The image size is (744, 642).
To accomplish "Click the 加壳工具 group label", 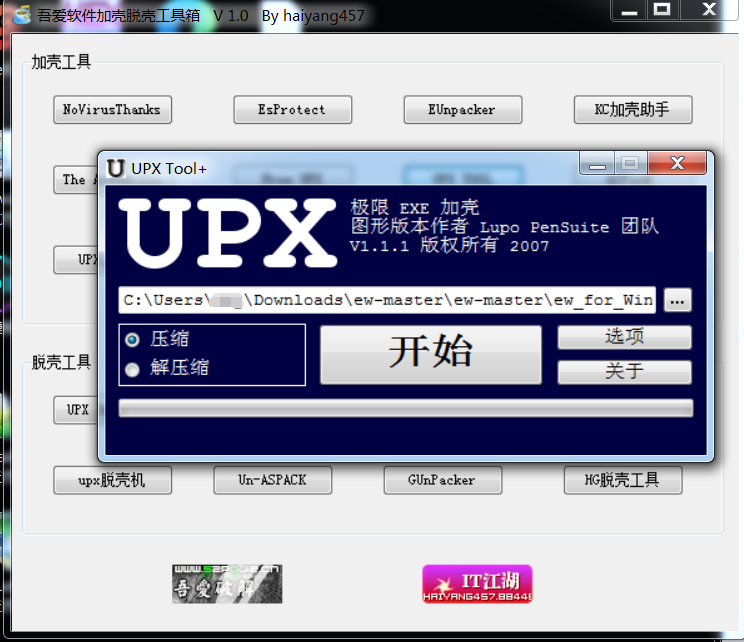I will 61,62.
